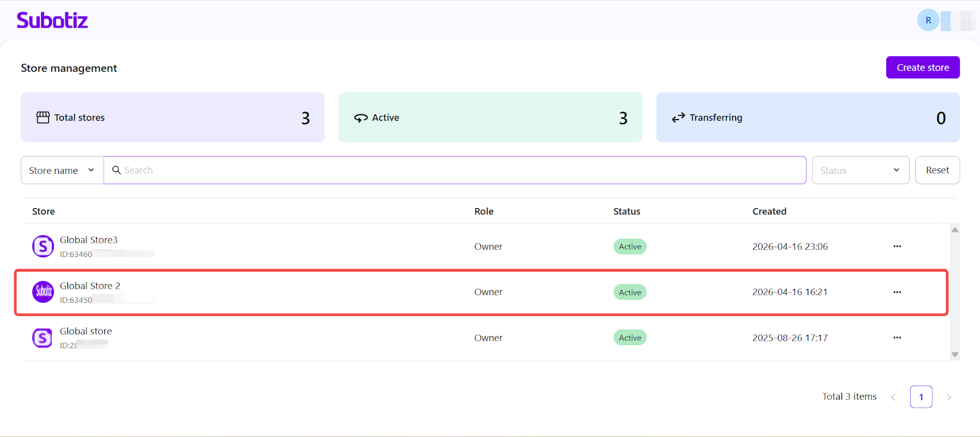
Task: Open more options for Global Store 2
Action: [897, 292]
